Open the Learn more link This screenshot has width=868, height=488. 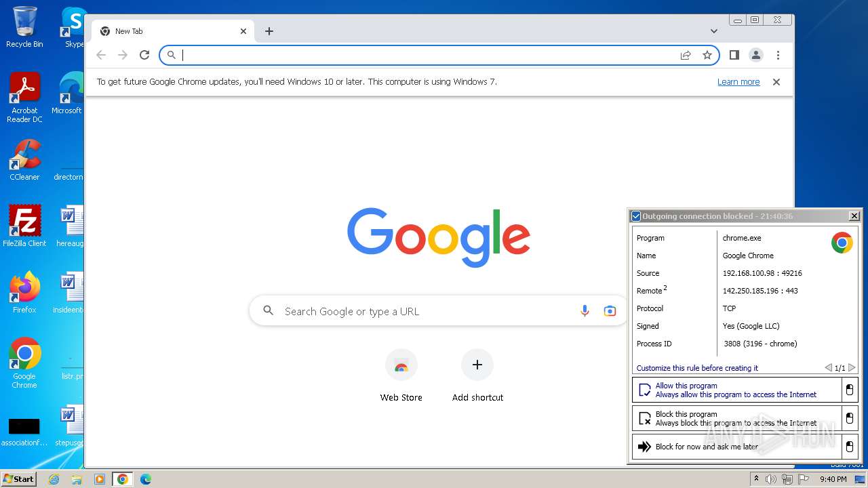click(738, 82)
